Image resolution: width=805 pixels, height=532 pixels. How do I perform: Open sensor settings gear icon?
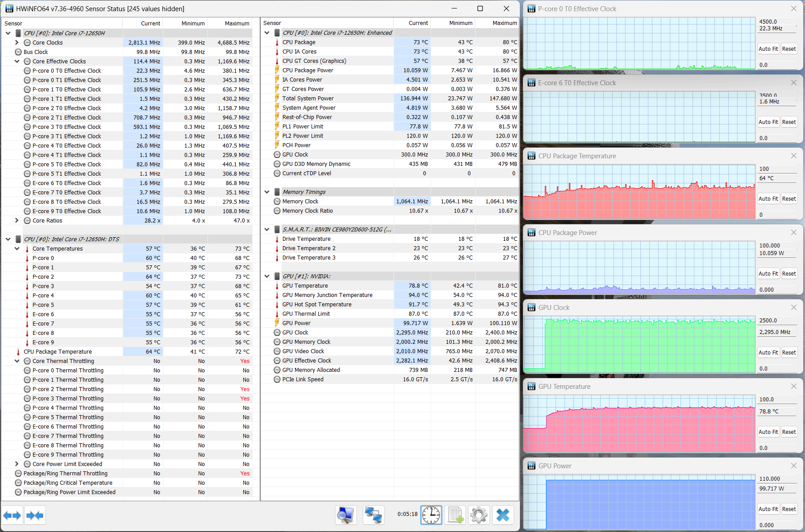coord(479,516)
